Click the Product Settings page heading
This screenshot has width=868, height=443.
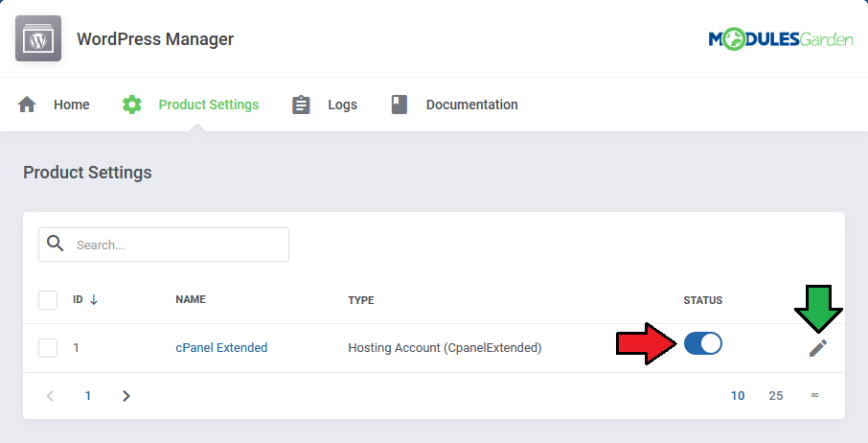tap(87, 173)
